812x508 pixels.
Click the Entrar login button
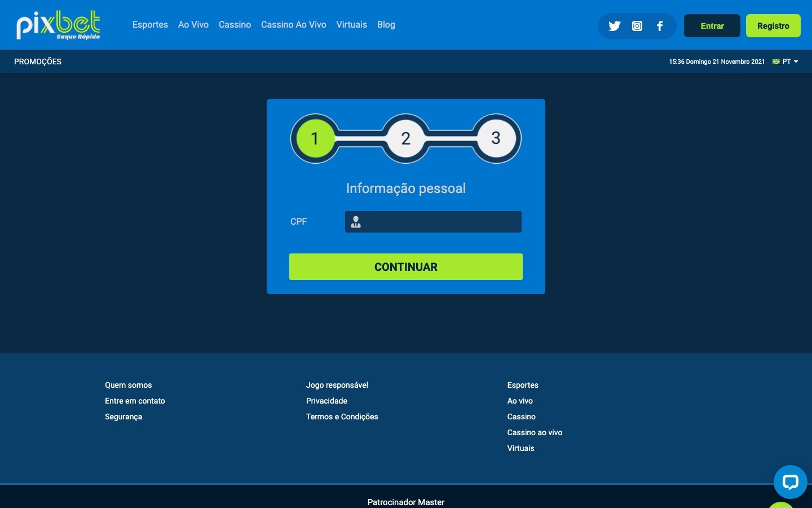tap(712, 26)
